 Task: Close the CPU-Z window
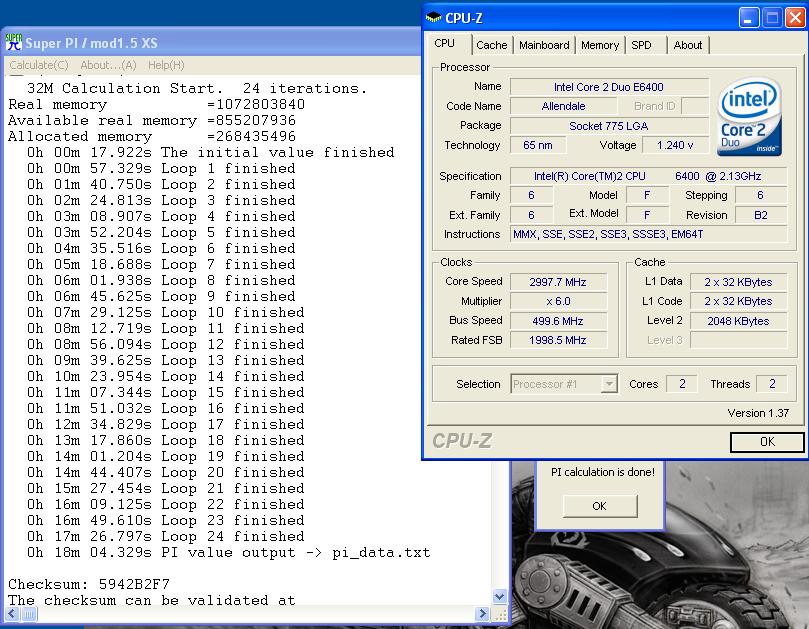point(795,18)
